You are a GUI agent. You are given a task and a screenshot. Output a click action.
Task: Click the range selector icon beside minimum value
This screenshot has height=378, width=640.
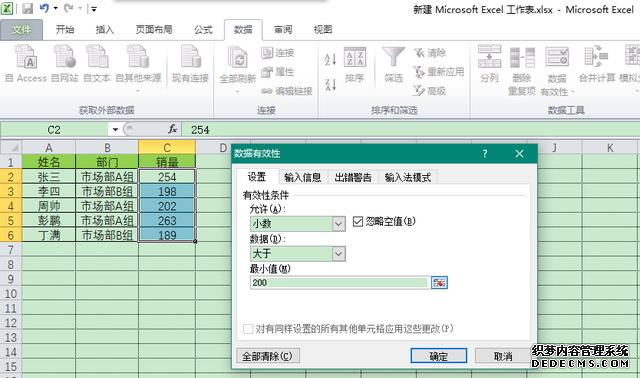point(439,282)
